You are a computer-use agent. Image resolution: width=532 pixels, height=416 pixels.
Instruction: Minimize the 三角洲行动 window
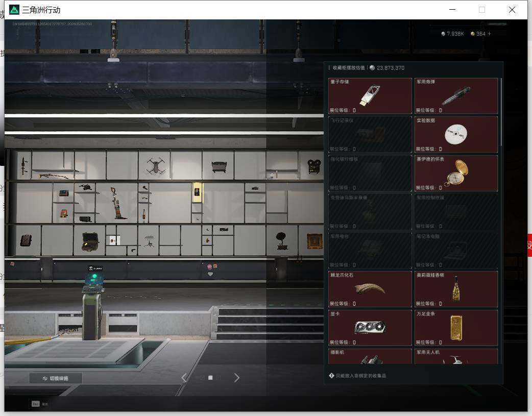tap(452, 10)
